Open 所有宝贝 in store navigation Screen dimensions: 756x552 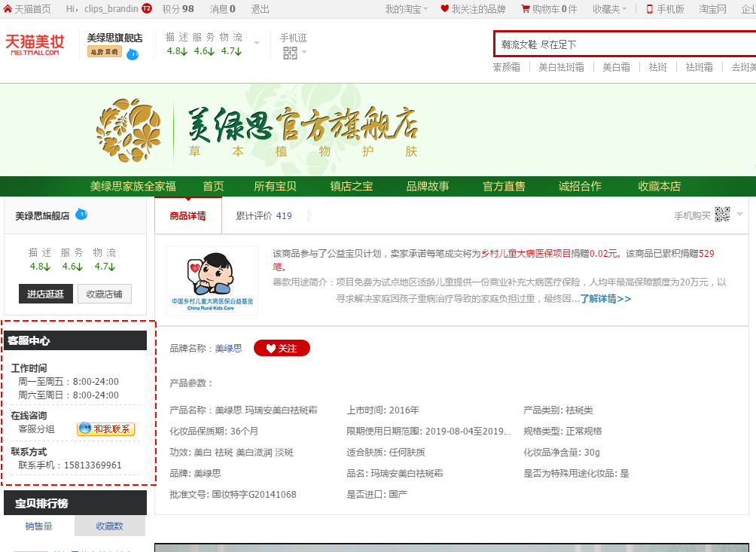tap(276, 186)
